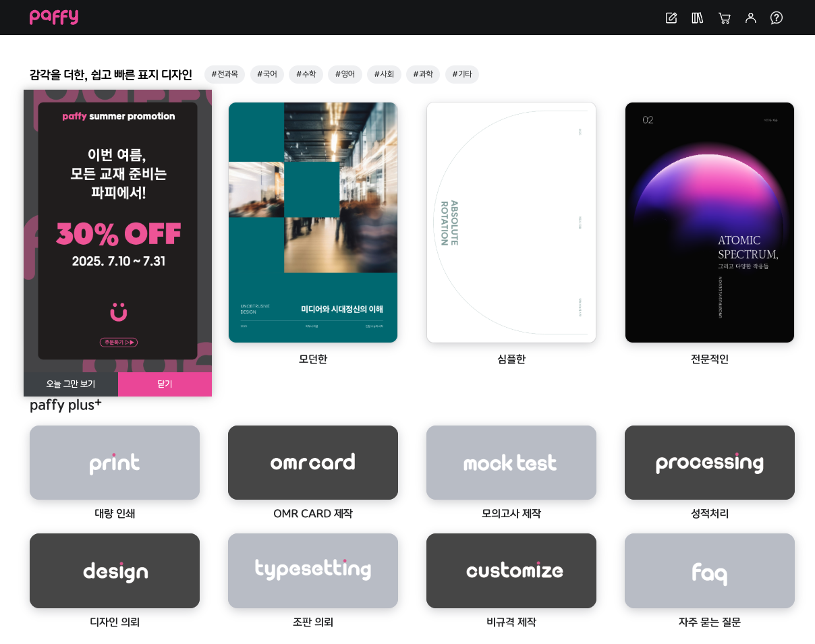Viewport: 815px width, 644px height.
Task: Select the #수학 tag
Action: click(x=306, y=74)
